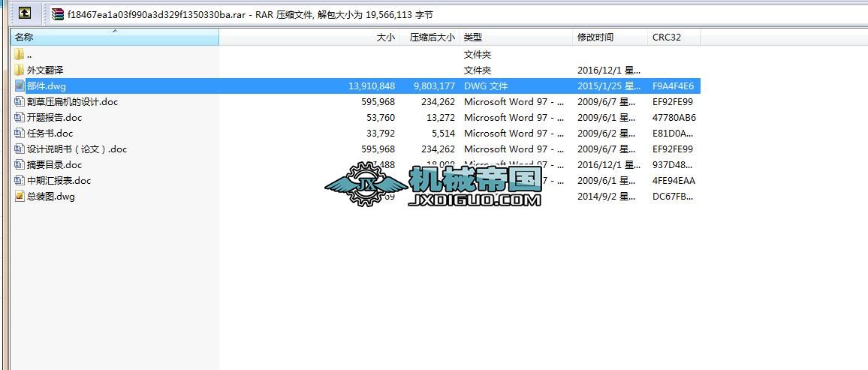This screenshot has height=370, width=868.
Task: Click packed size 5,514
Action: (x=442, y=134)
